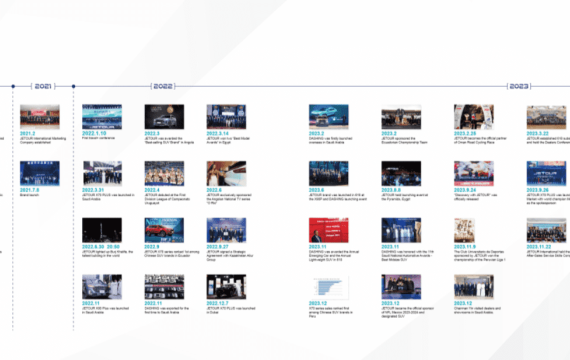The height and width of the screenshot is (360, 570).
Task: Open the 2022.9 red SUV Ecuador image
Action: pyautogui.click(x=164, y=230)
